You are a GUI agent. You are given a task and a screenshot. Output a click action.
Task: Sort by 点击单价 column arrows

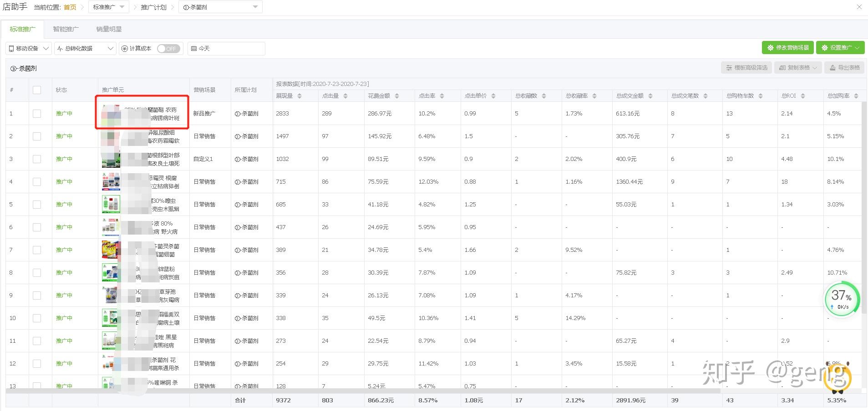493,96
